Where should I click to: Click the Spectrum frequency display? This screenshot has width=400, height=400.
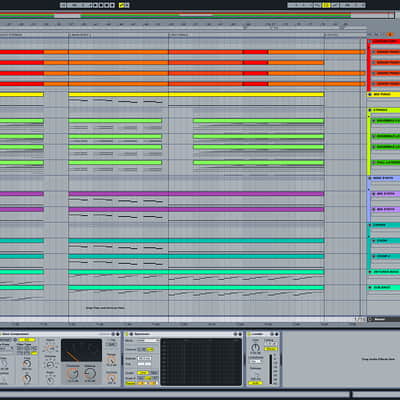[x=201, y=362]
